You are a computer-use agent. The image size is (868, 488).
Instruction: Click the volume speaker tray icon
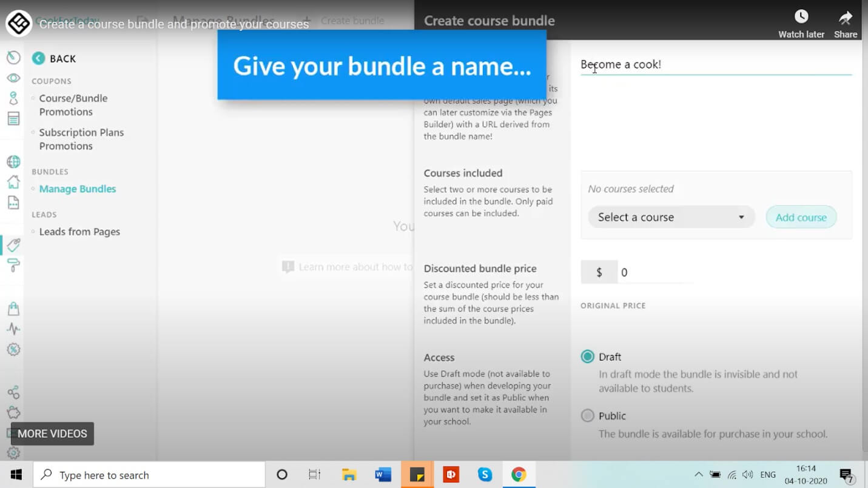[748, 475]
